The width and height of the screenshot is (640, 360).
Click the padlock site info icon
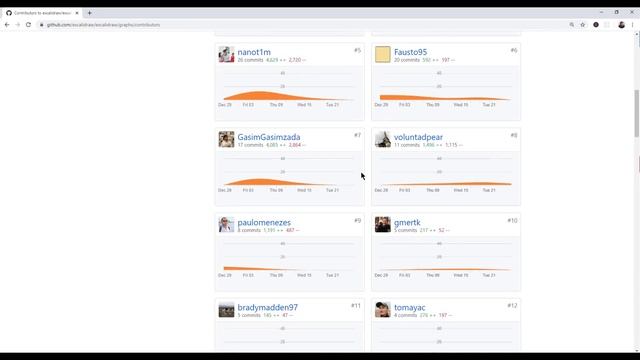41,25
